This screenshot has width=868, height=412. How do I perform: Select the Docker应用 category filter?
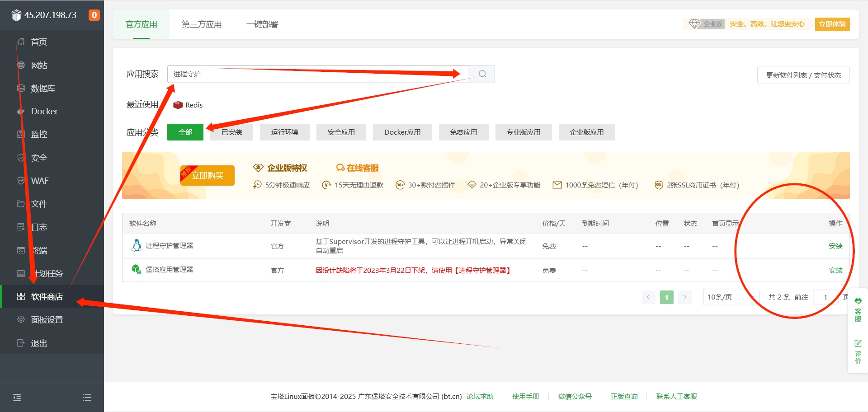coord(402,132)
